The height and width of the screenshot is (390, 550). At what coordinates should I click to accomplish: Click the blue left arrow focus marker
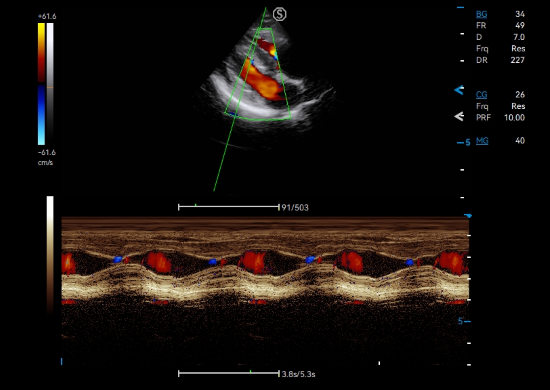point(459,90)
